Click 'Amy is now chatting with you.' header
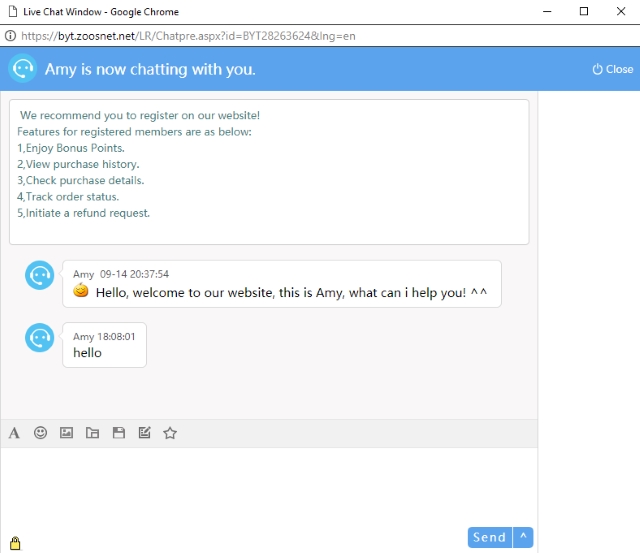Viewport: 640px width, 553px height. click(x=150, y=69)
